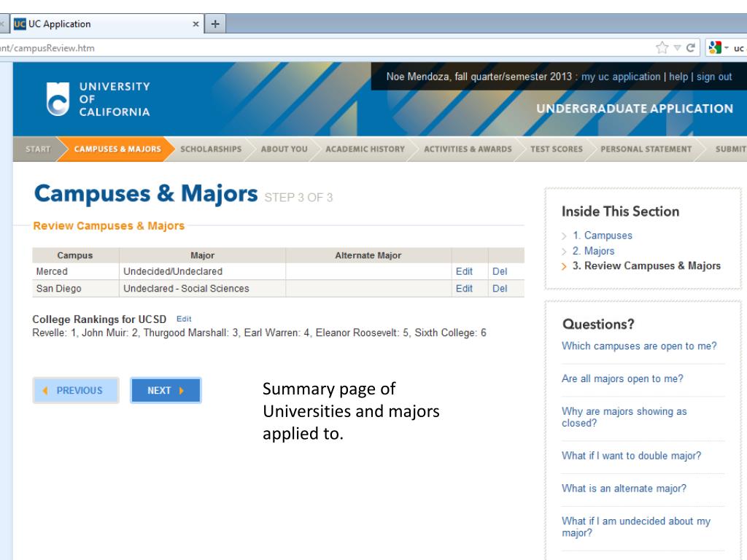Edit College Rankings for UCSD
This screenshot has height=560, width=747.
click(x=184, y=319)
